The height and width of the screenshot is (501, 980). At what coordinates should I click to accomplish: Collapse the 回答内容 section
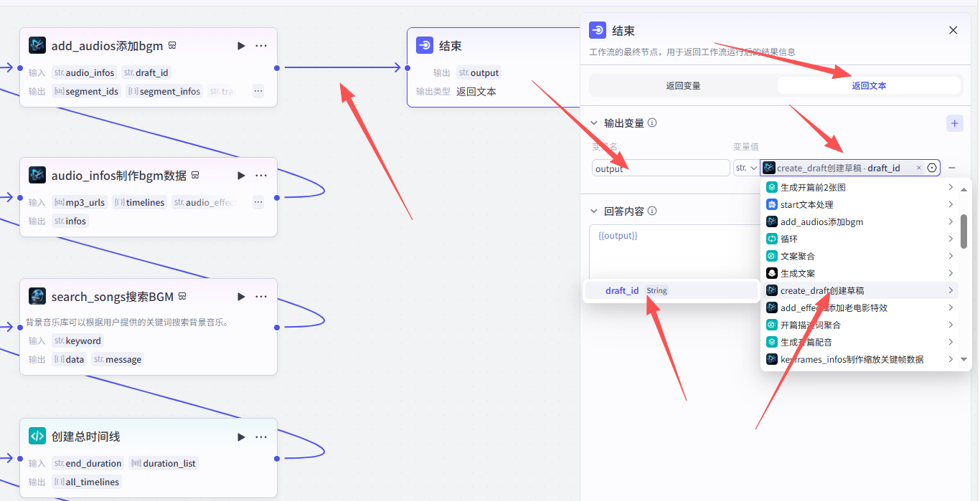594,211
